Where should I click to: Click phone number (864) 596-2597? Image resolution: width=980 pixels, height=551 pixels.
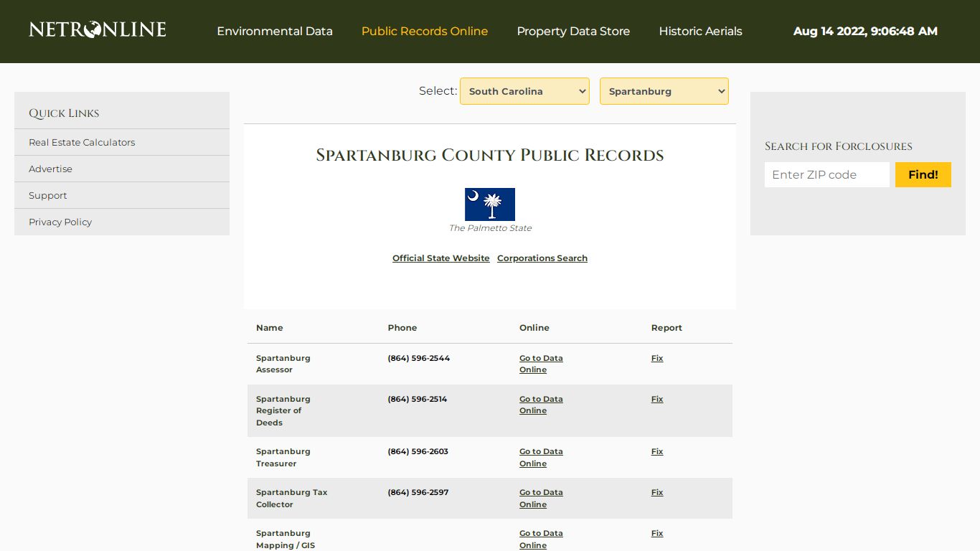[x=418, y=492]
